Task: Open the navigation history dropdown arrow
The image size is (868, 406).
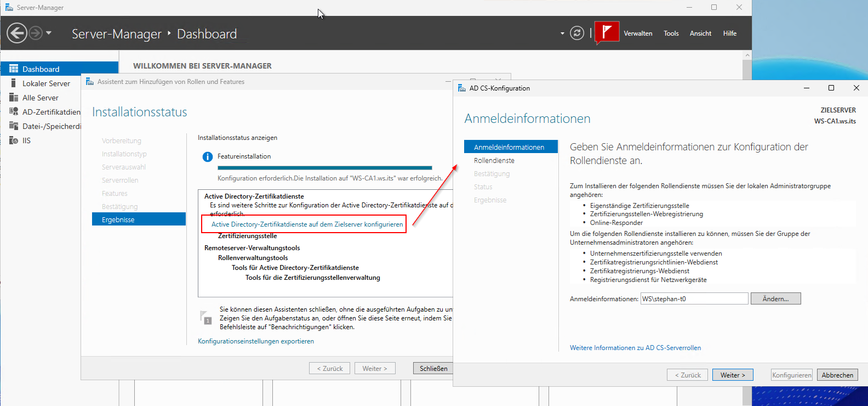Action: coord(49,33)
